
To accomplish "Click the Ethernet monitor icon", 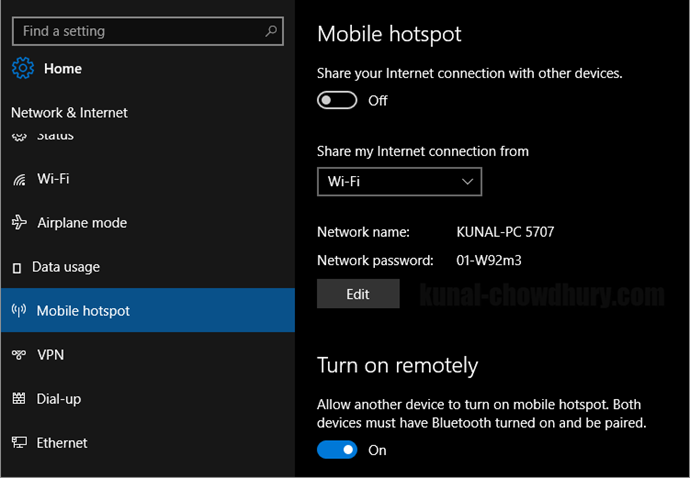I will (19, 442).
